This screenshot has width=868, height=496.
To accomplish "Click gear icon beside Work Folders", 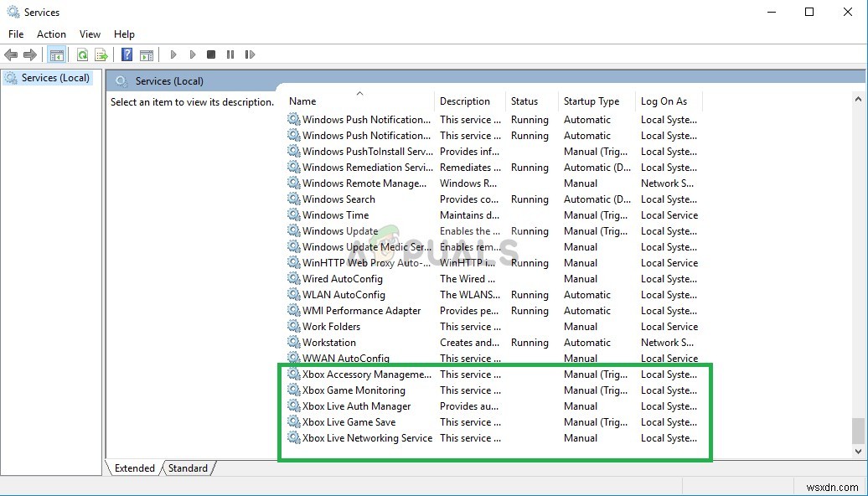I will (x=293, y=326).
